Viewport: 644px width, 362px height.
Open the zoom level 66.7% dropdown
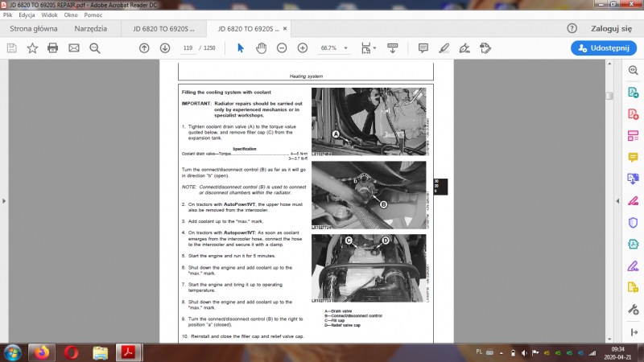332,48
